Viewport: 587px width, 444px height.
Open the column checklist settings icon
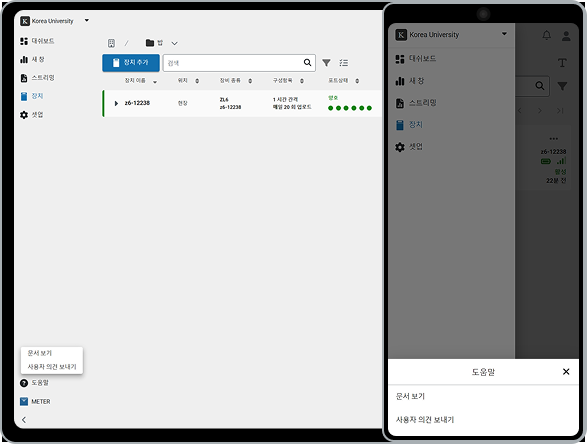[x=343, y=63]
